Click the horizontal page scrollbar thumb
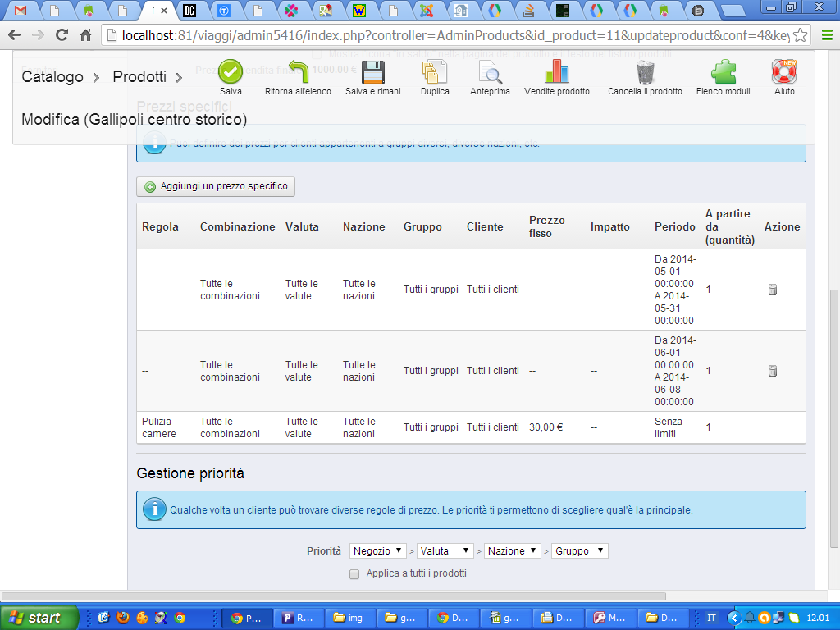The height and width of the screenshot is (630, 840). 334,596
